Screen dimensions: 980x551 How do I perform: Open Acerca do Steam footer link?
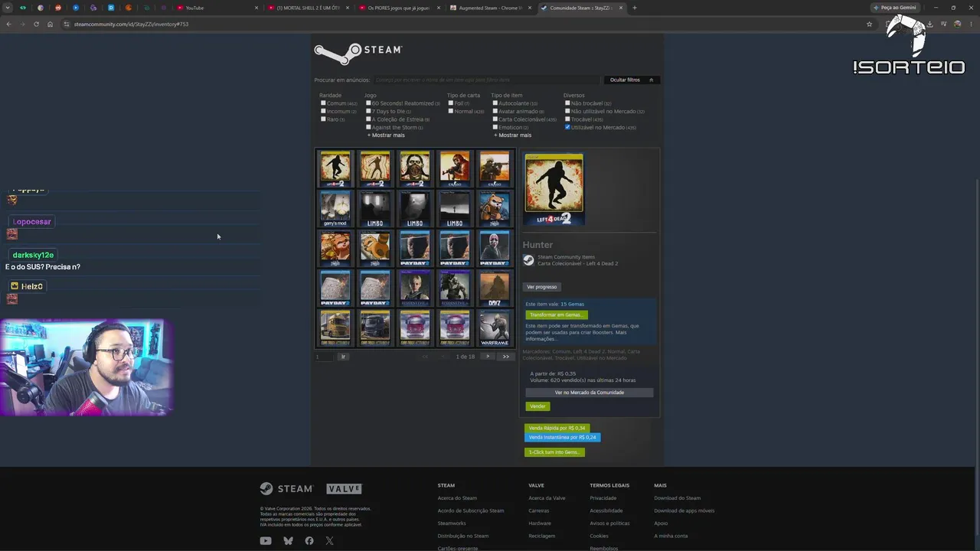point(457,498)
